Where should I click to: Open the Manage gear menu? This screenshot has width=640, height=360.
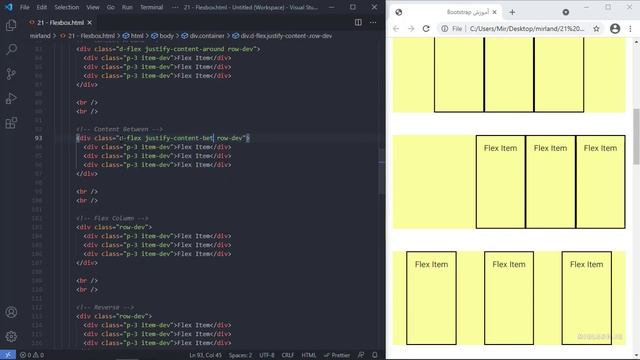[11, 336]
